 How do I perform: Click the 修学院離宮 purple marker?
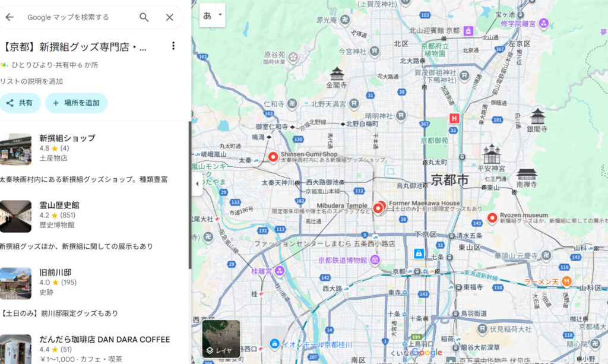pos(544,23)
